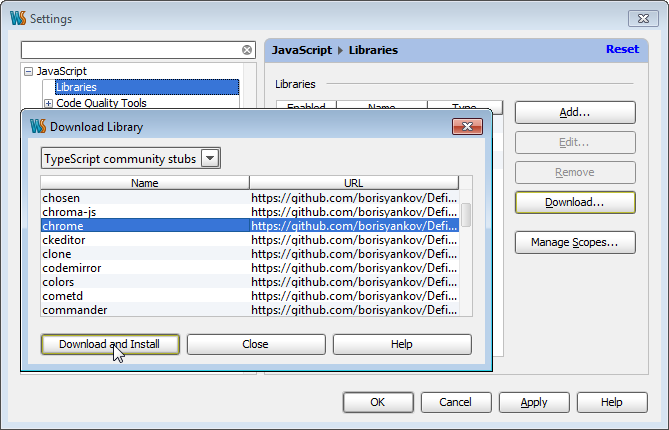Apply the settings changes
Screen dimensions: 669x430
click(534, 402)
